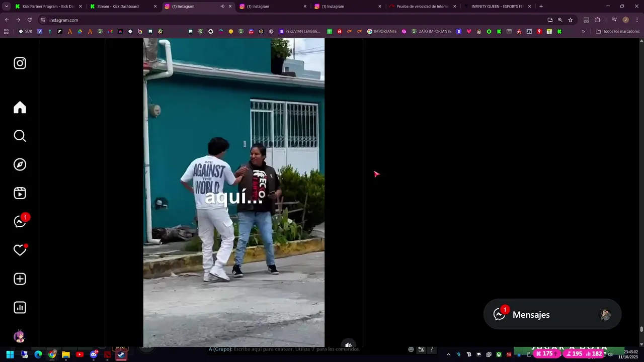
Task: Open the PERUVIAN LEAGUE bookmark
Action: pos(299,31)
